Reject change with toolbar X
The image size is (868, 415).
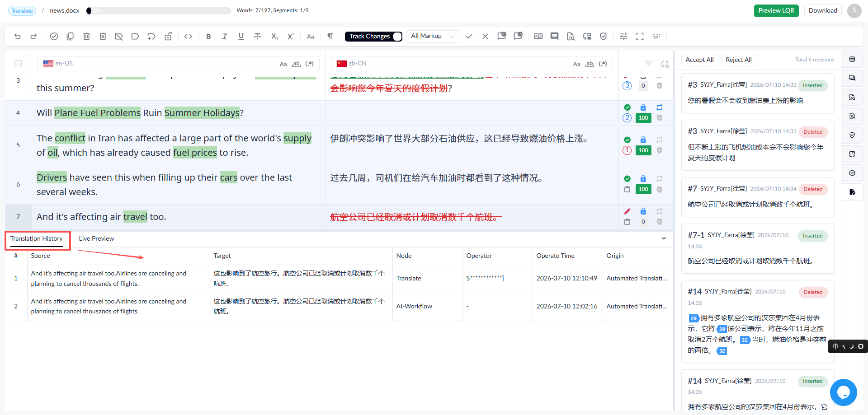point(485,37)
